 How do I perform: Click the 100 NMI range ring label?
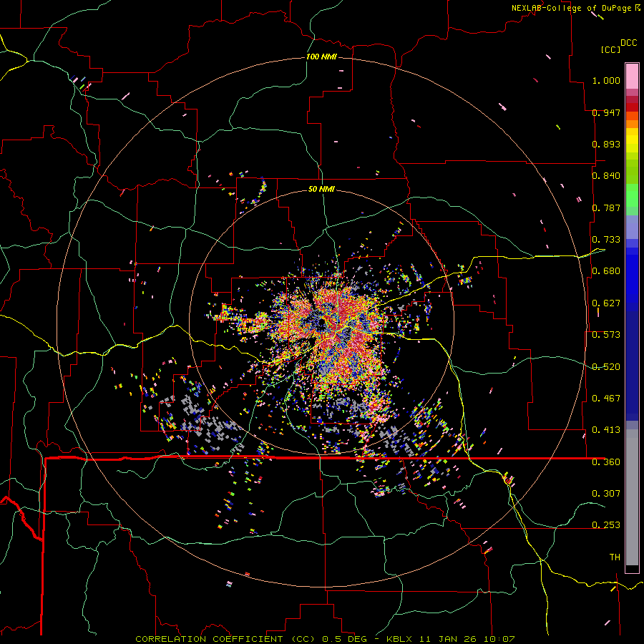click(321, 57)
